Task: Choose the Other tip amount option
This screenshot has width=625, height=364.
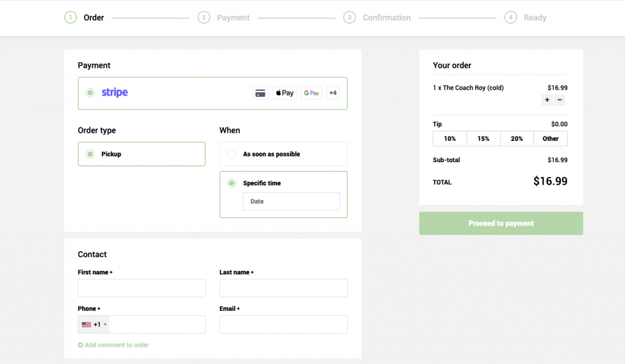Action: pyautogui.click(x=551, y=138)
